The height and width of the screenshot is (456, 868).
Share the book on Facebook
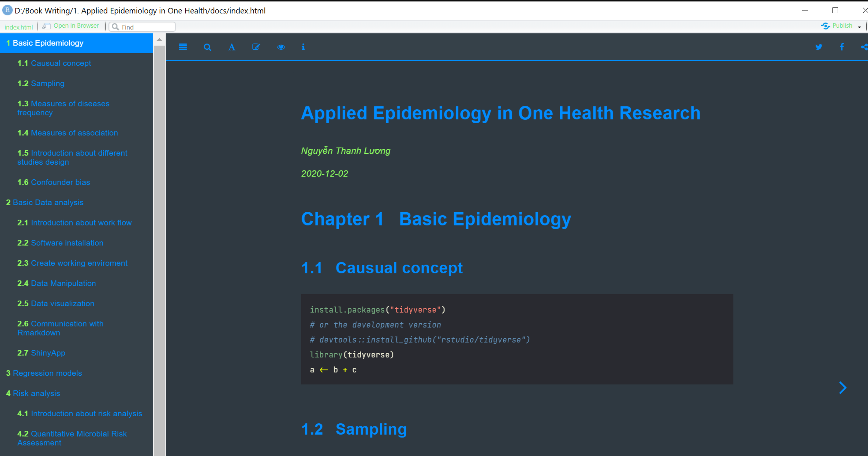pos(841,47)
